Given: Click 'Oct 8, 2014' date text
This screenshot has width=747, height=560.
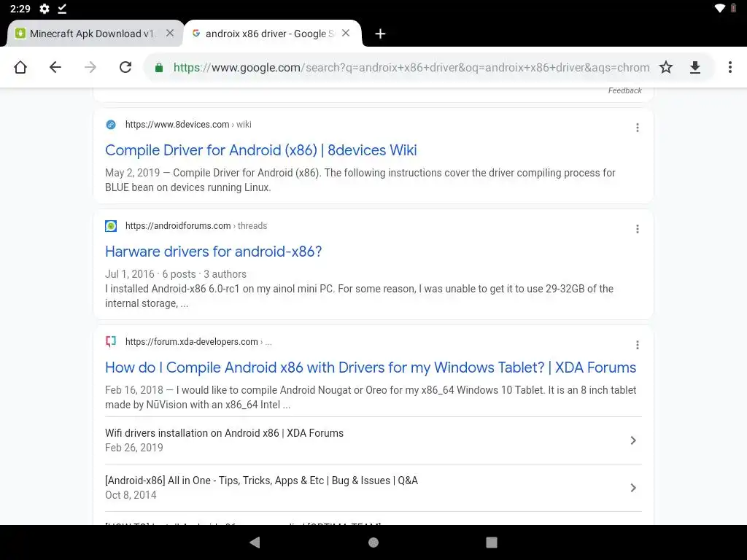Looking at the screenshot, I should (x=131, y=495).
